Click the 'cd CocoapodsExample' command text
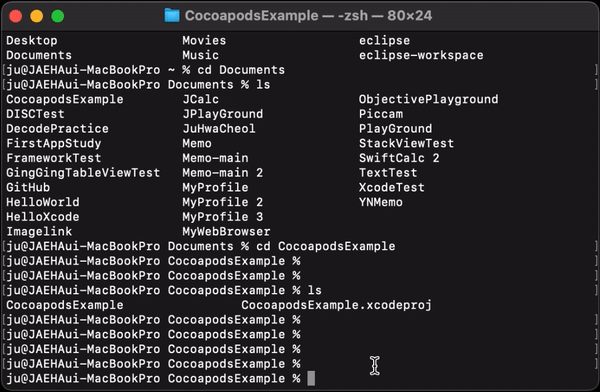The width and height of the screenshot is (600, 392). pos(326,246)
